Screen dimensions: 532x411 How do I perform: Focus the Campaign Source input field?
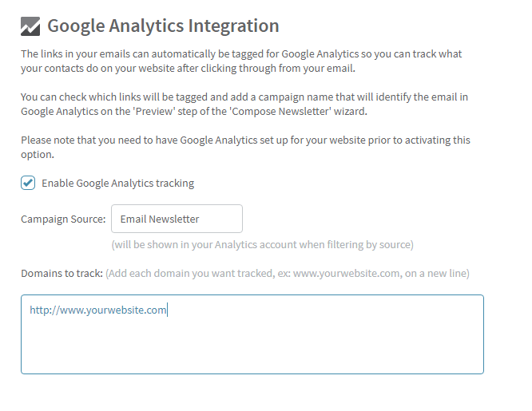(x=177, y=219)
